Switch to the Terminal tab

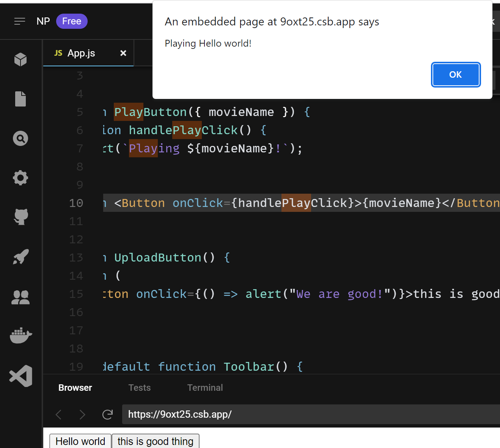(205, 388)
